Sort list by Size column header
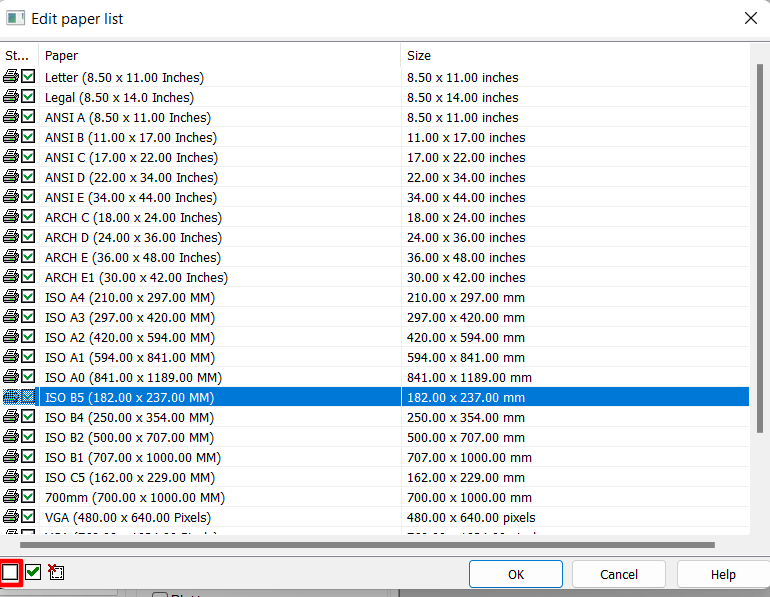 [574, 55]
